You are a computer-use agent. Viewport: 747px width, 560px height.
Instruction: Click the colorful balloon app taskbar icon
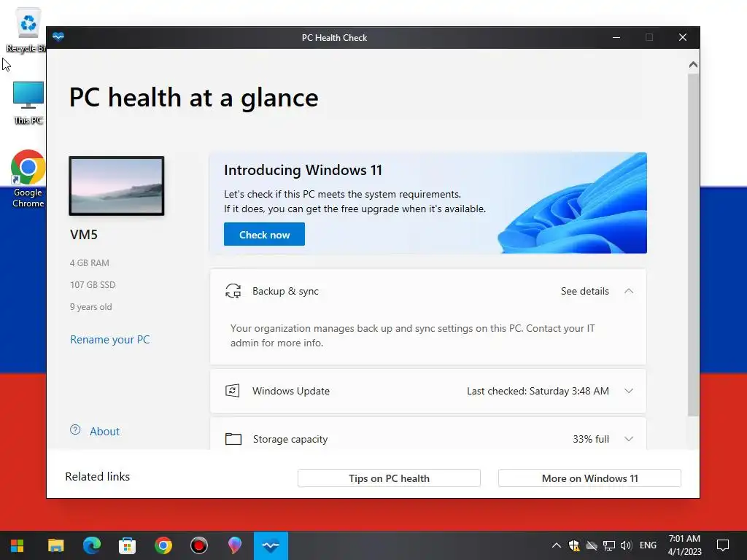tap(234, 545)
